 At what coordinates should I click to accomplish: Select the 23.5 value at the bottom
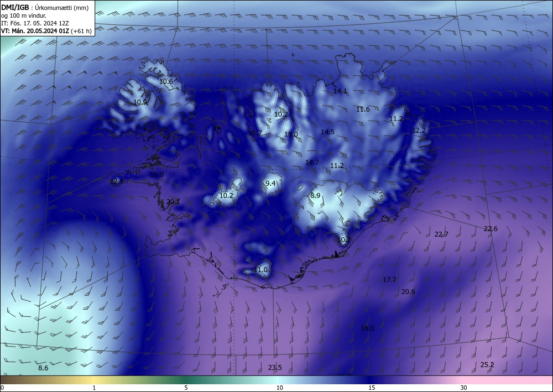click(x=275, y=368)
